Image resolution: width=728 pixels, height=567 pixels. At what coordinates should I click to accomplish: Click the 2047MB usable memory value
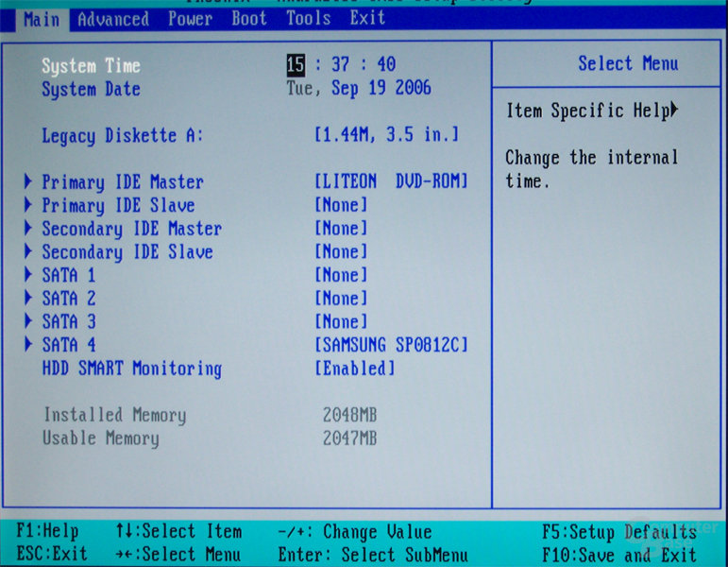[x=349, y=438]
